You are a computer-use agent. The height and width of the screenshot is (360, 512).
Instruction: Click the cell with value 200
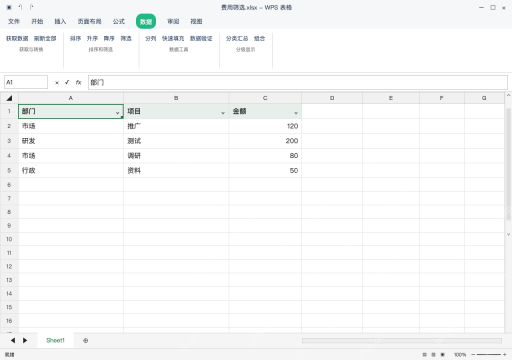(x=265, y=141)
